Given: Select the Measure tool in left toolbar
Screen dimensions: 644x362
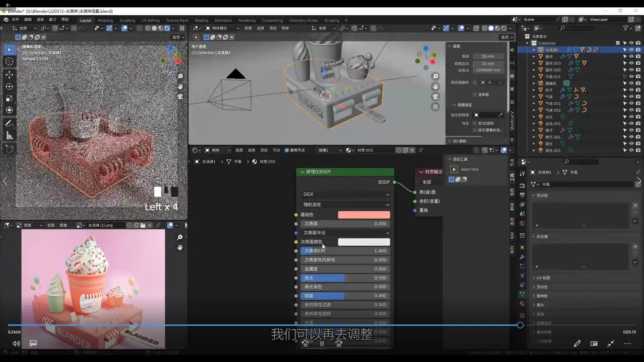Looking at the screenshot, I should (9, 135).
